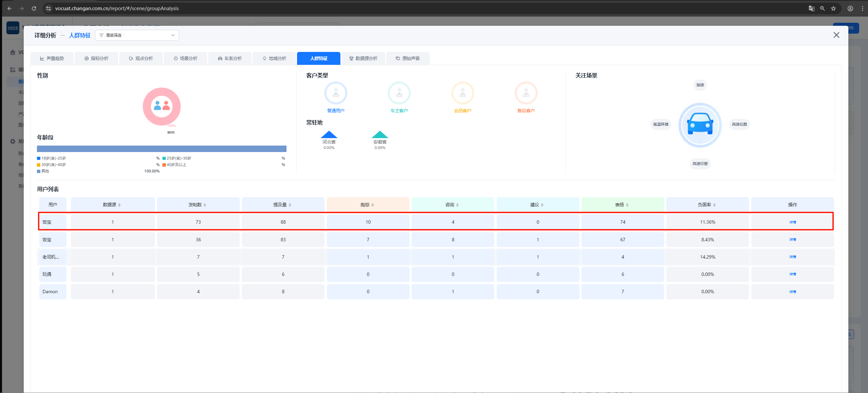The width and height of the screenshot is (868, 393).
Task: Sort table by 抱怨 column
Action: click(373, 205)
